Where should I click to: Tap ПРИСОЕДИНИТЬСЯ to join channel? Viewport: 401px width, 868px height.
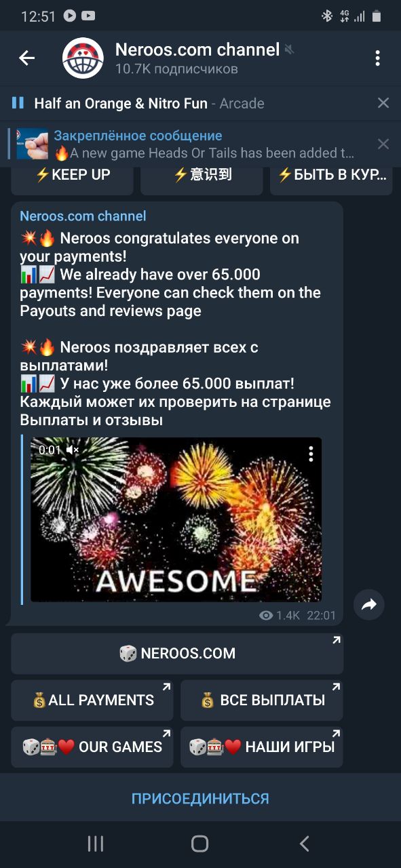pos(200,798)
